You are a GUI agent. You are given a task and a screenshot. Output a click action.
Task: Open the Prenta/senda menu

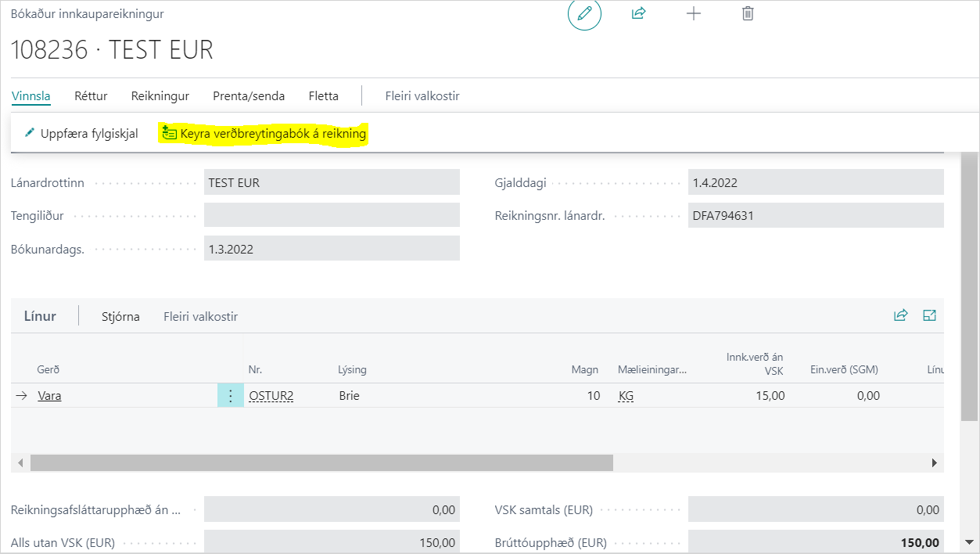pyautogui.click(x=249, y=96)
